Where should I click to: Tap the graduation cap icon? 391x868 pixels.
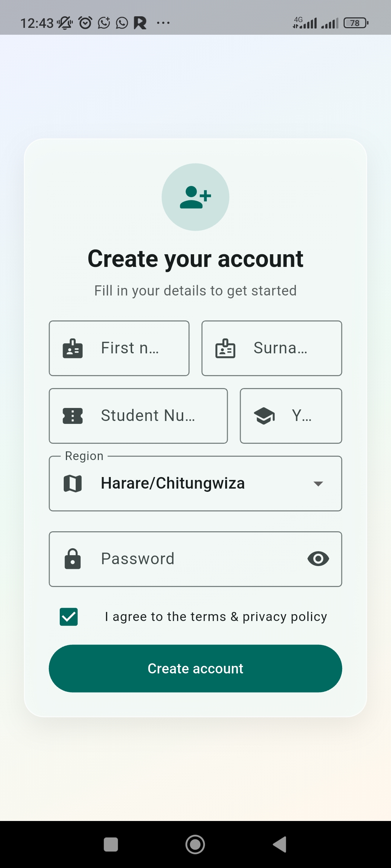tap(264, 416)
